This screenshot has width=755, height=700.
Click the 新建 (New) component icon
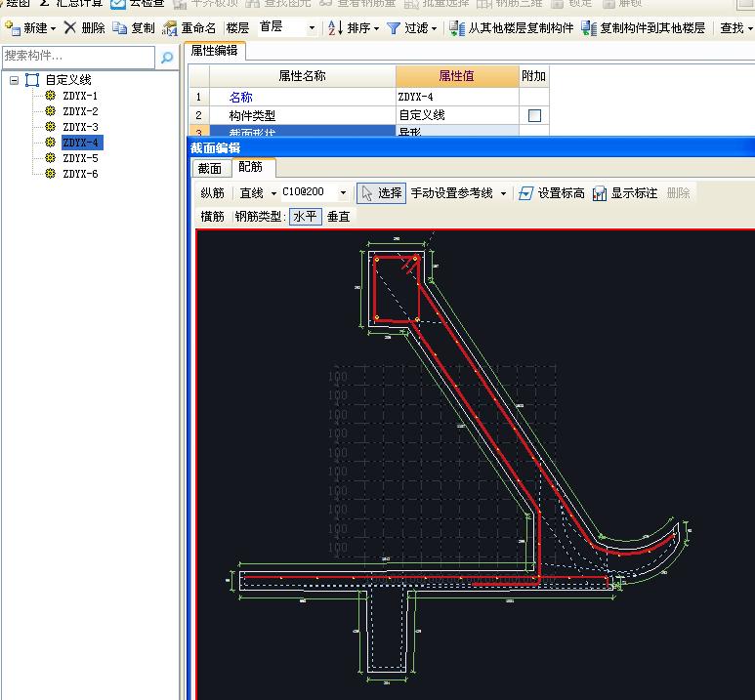pos(13,28)
